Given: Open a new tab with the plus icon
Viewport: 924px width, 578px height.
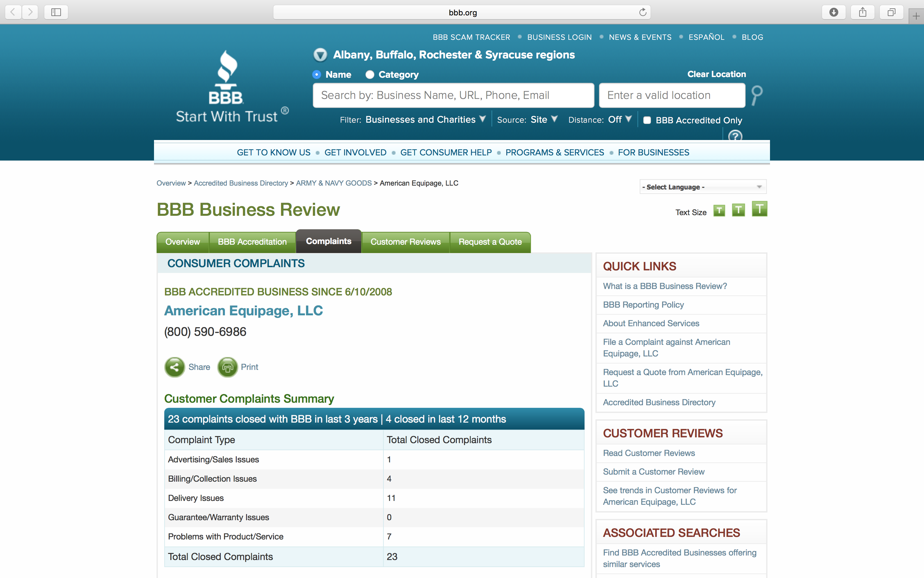Looking at the screenshot, I should click(916, 16).
